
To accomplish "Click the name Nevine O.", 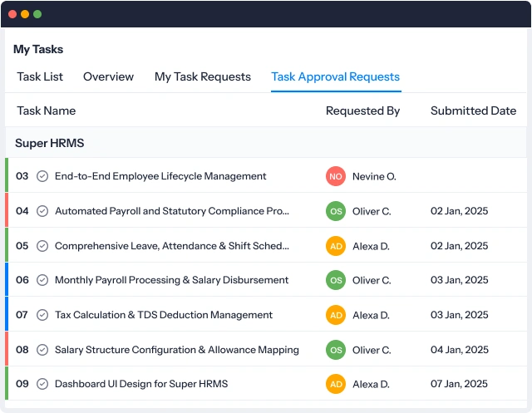I will point(374,177).
